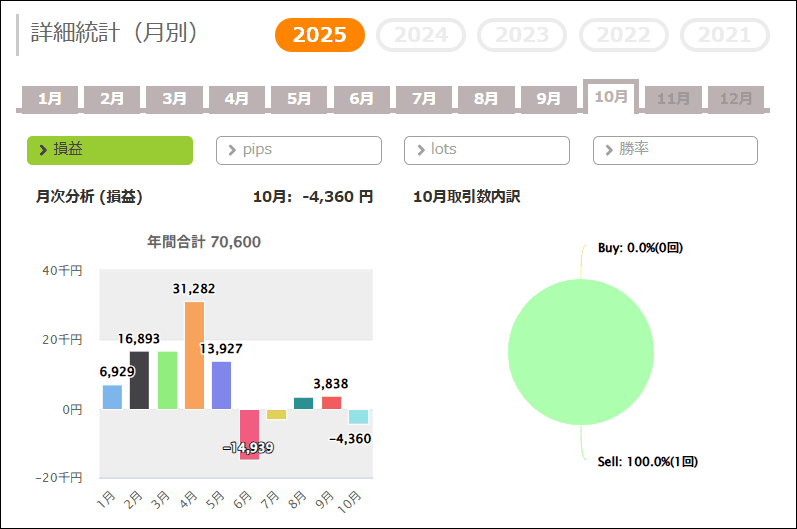Click the dark February bar 16,893

pyautogui.click(x=139, y=380)
